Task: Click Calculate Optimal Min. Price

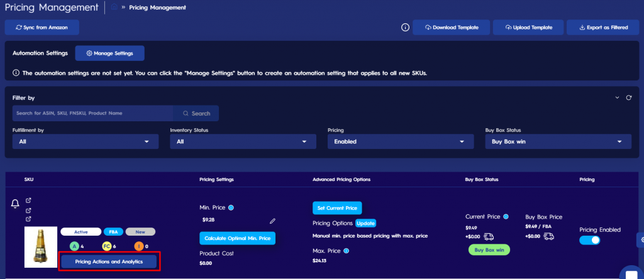Action: [237, 238]
